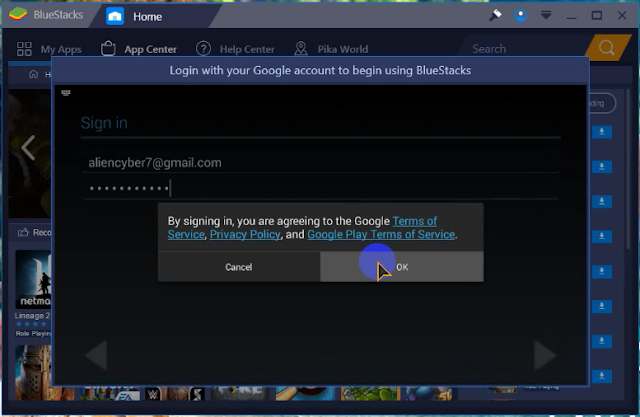640x417 pixels.
Task: Click the Help Center question mark icon
Action: tap(203, 49)
